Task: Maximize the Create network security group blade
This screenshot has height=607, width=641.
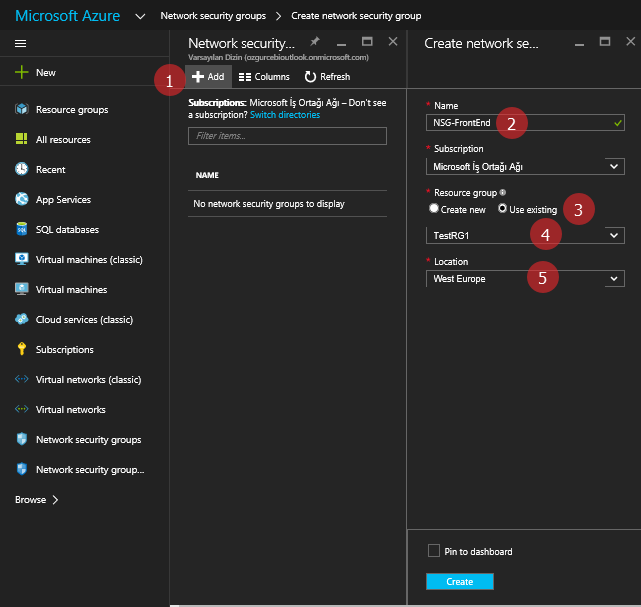Action: pyautogui.click(x=605, y=41)
